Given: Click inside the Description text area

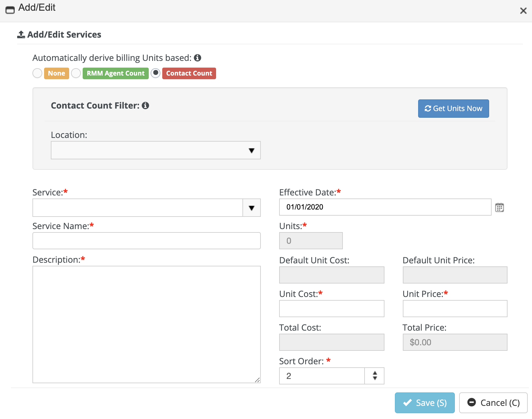Looking at the screenshot, I should [x=146, y=324].
